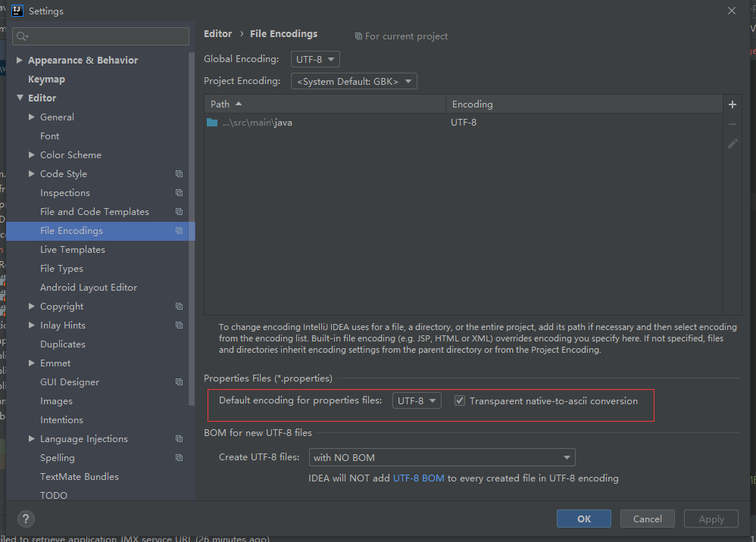The width and height of the screenshot is (756, 542).
Task: Click project-level icon next to Inlay Hints
Action: pos(180,326)
